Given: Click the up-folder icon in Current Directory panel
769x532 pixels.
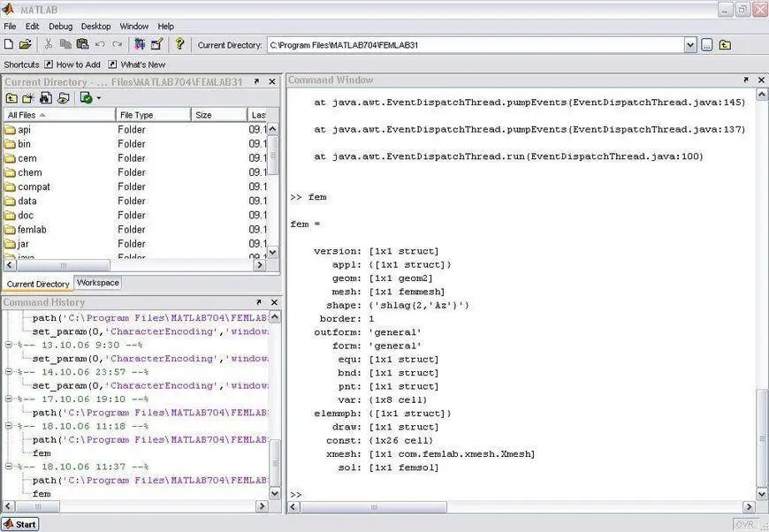Looking at the screenshot, I should [x=11, y=99].
